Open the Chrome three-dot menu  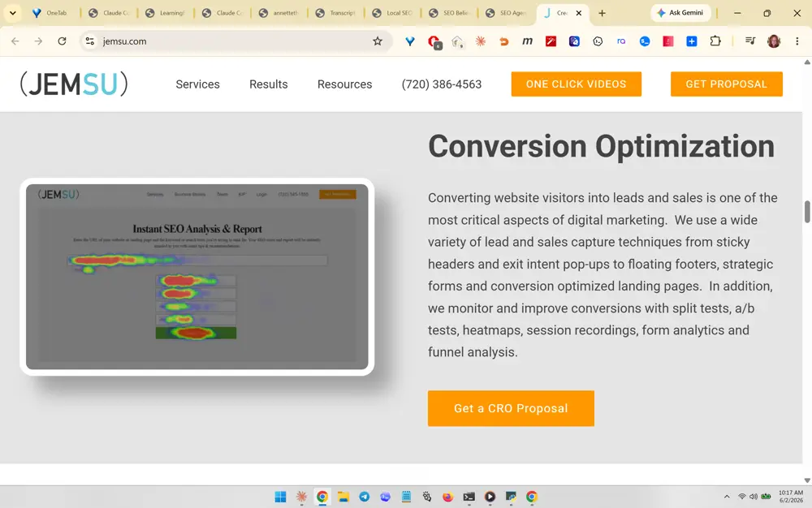797,41
